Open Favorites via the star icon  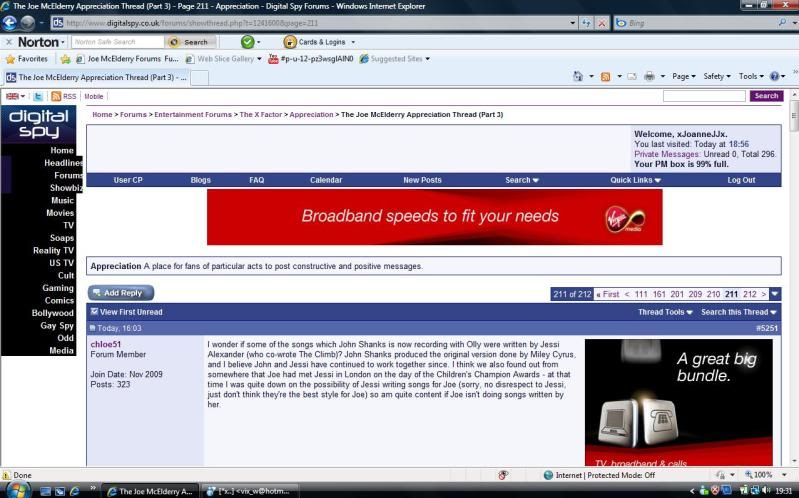point(10,59)
